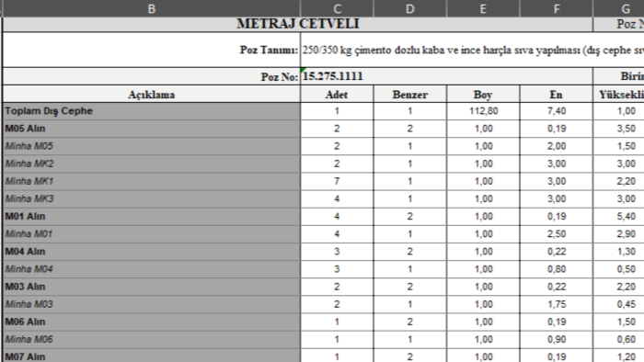
Task: Select En value 2,00 in Minha M05 row
Action: (x=557, y=146)
